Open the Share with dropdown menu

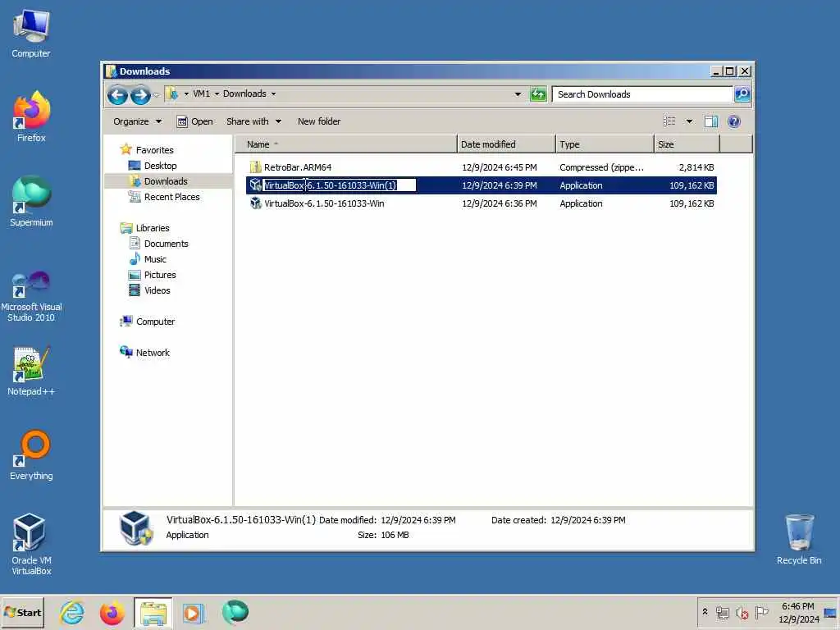(254, 121)
